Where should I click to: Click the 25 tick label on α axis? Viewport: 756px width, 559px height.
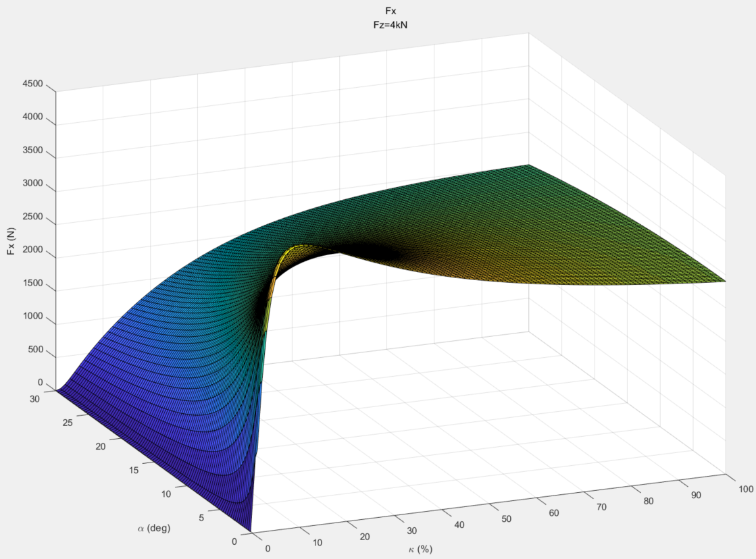click(68, 423)
